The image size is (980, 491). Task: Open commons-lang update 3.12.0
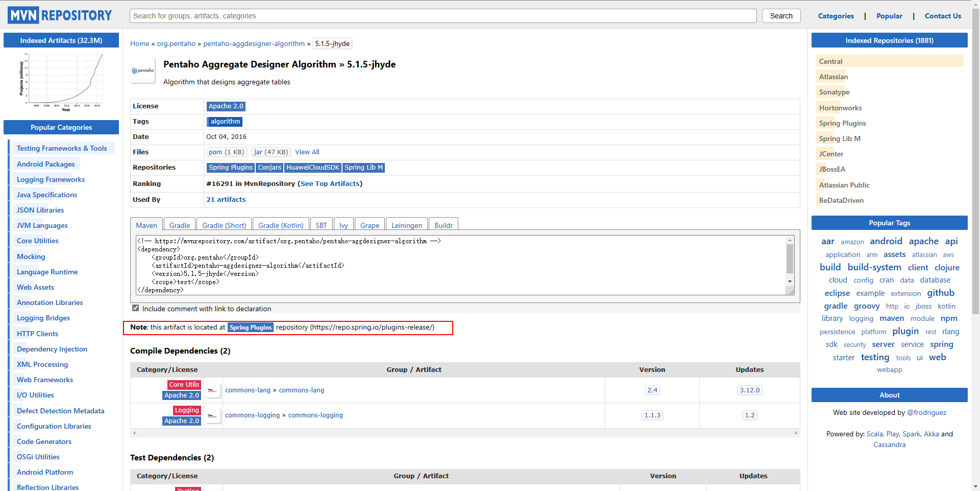pyautogui.click(x=750, y=390)
